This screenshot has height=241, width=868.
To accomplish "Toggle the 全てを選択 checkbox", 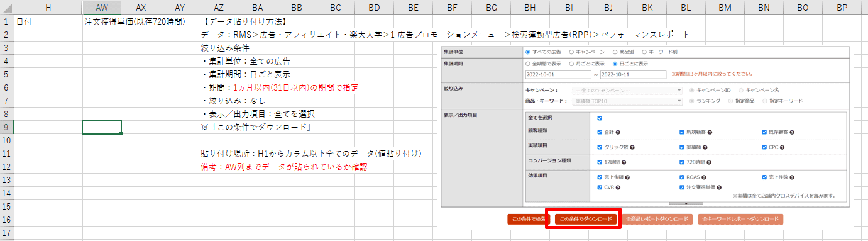I will click(x=600, y=118).
